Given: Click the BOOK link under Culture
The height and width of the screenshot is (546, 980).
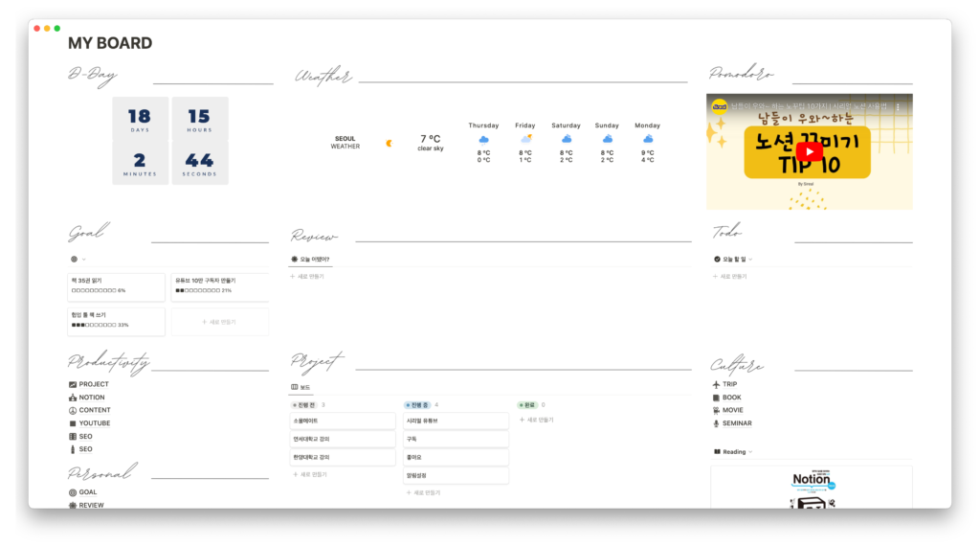Looking at the screenshot, I should click(731, 398).
